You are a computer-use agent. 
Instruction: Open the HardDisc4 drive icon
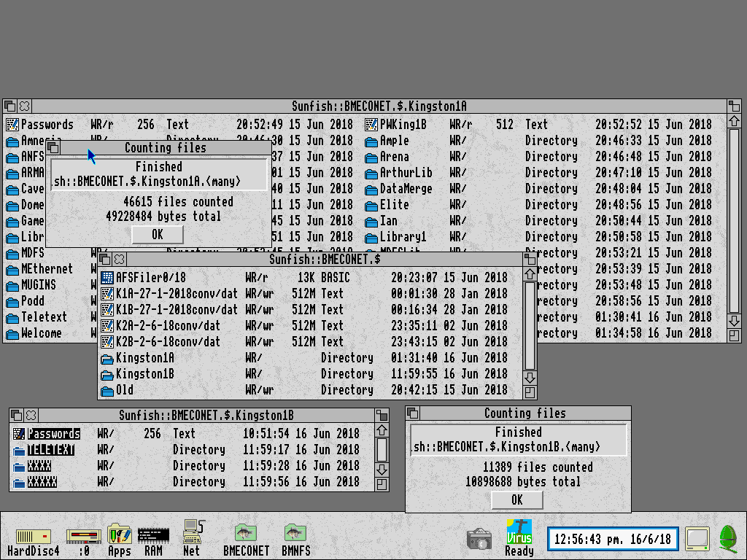click(x=33, y=536)
